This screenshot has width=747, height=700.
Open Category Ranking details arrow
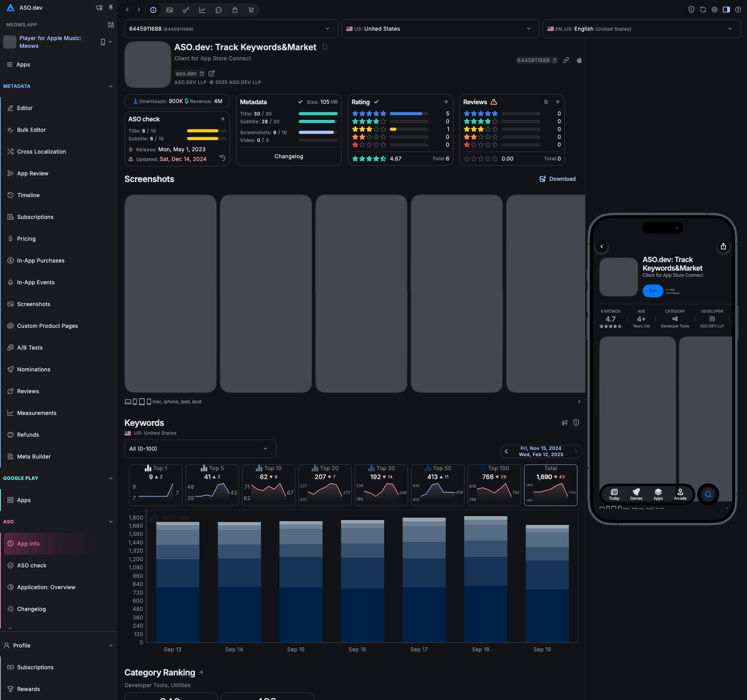(x=201, y=672)
